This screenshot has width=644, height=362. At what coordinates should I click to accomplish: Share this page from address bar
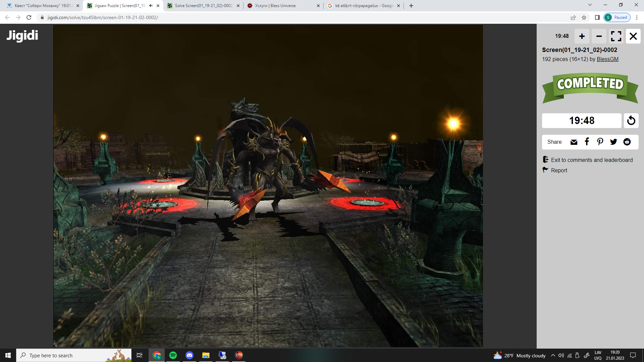[x=573, y=17]
